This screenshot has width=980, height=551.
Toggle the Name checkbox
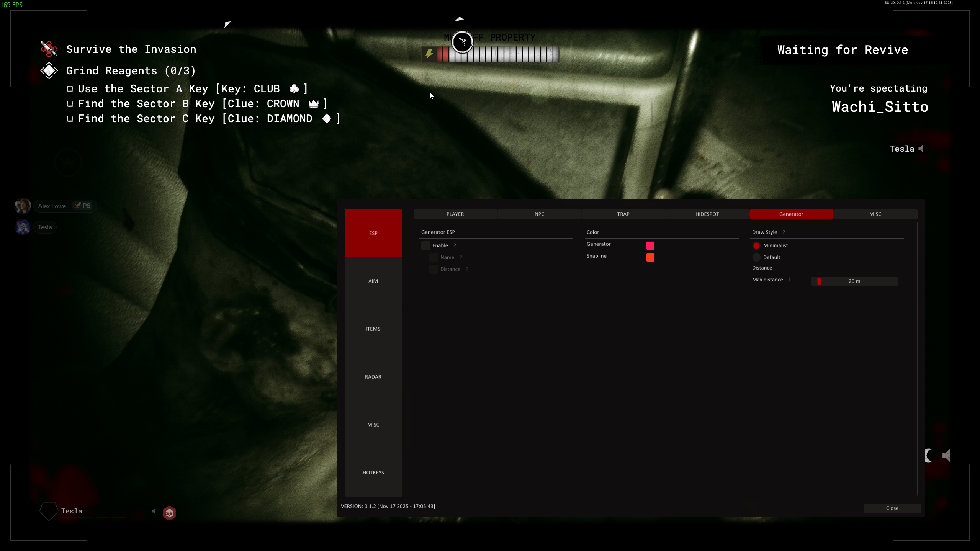[x=434, y=257]
